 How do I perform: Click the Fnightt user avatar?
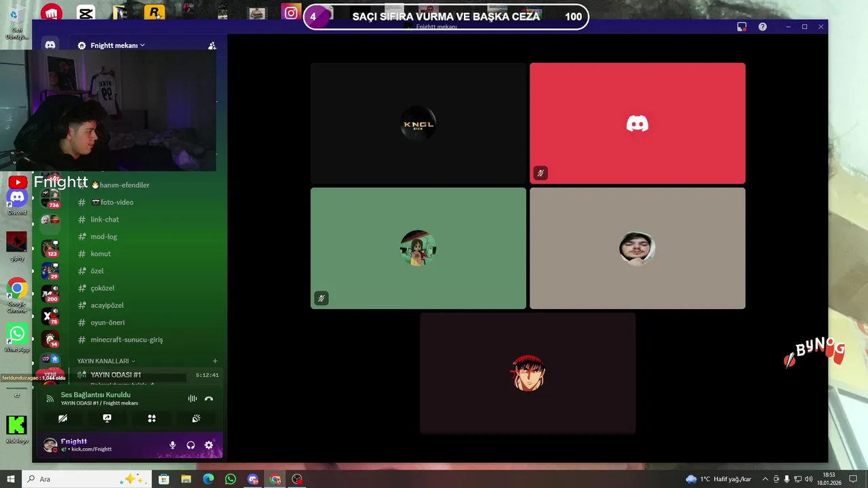click(x=50, y=445)
